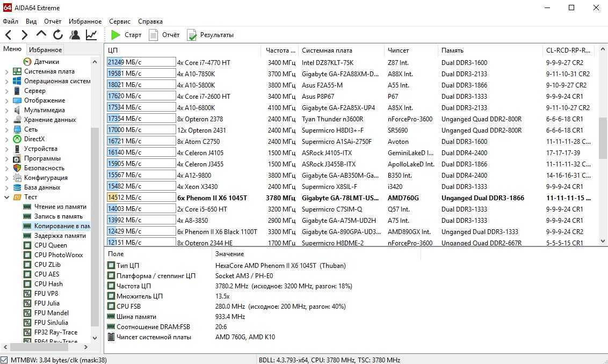Image resolution: width=608 pixels, height=364 pixels.
Task: Select the CPU Queen benchmark
Action: (x=50, y=245)
